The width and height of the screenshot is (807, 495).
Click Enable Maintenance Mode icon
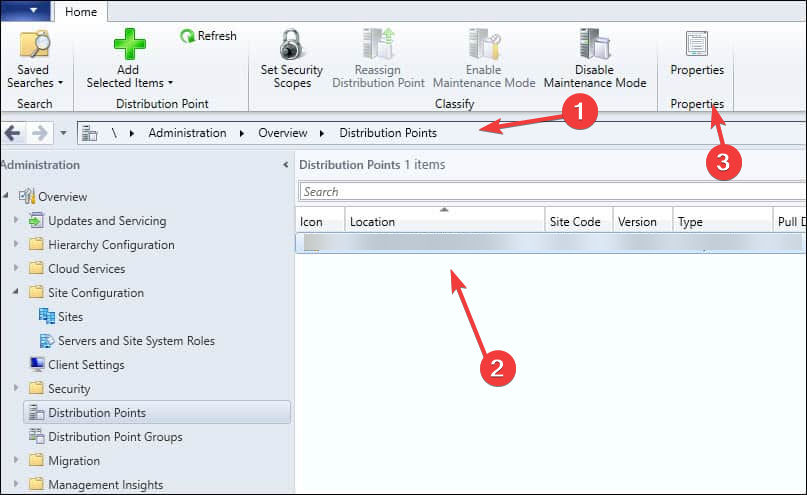(484, 44)
